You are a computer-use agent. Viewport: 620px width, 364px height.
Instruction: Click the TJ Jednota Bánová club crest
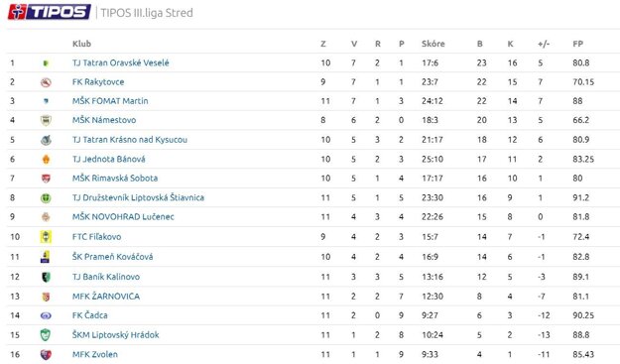[46, 160]
